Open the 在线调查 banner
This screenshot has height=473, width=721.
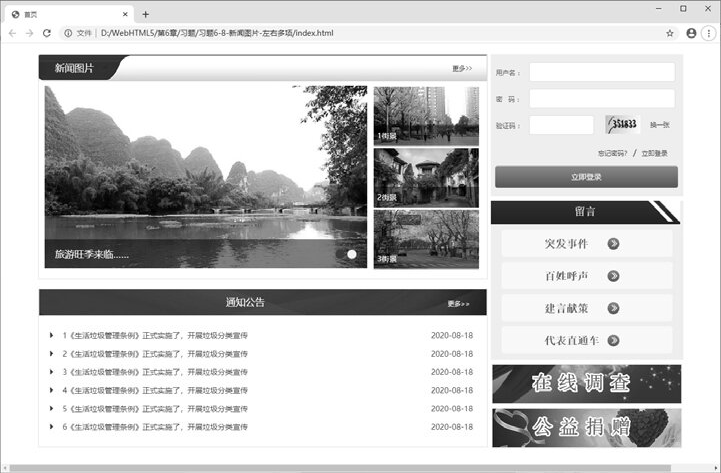(587, 384)
